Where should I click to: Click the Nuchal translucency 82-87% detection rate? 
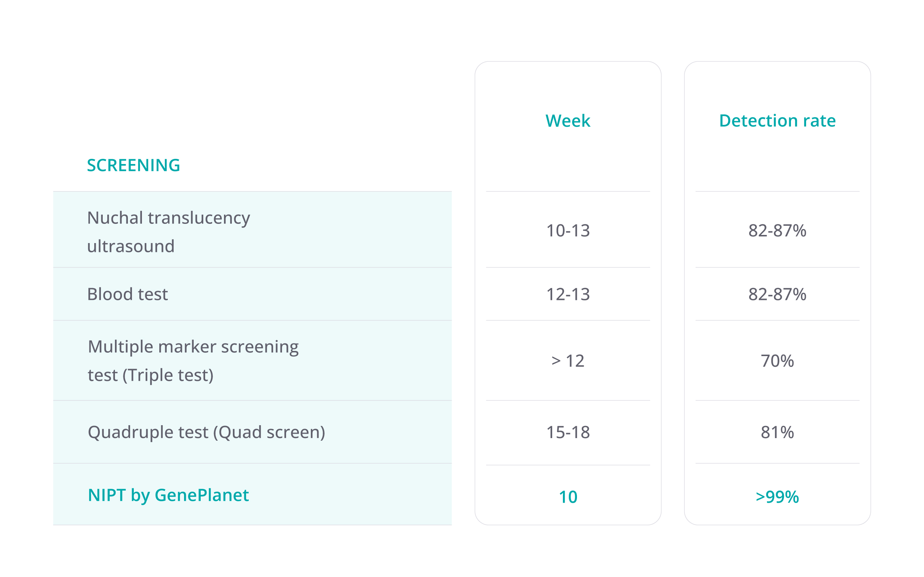pyautogui.click(x=777, y=231)
